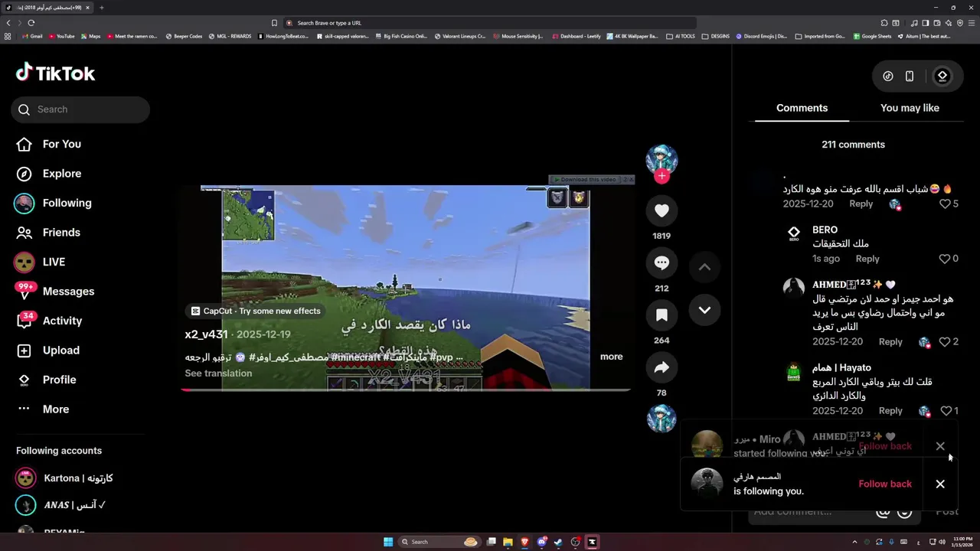980x551 pixels.
Task: Open File Explorer from the taskbar
Action: (x=508, y=542)
